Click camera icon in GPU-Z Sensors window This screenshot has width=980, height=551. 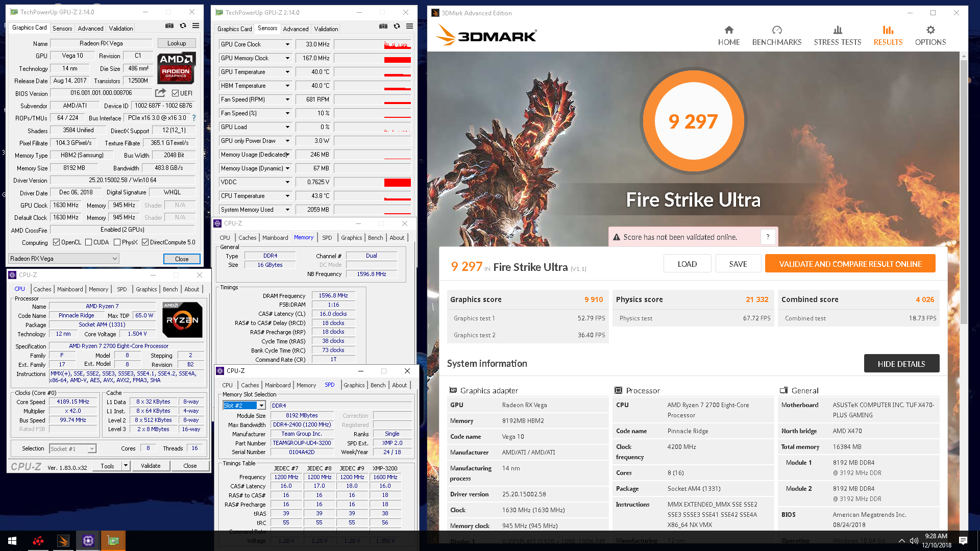pos(383,26)
